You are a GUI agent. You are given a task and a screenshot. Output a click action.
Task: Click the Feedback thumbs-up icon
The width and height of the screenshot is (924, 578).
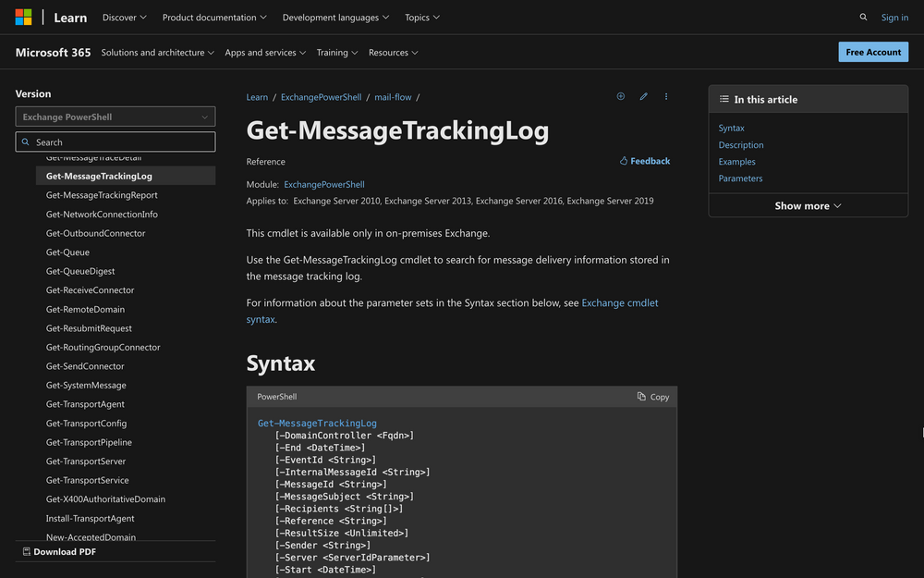coord(626,160)
